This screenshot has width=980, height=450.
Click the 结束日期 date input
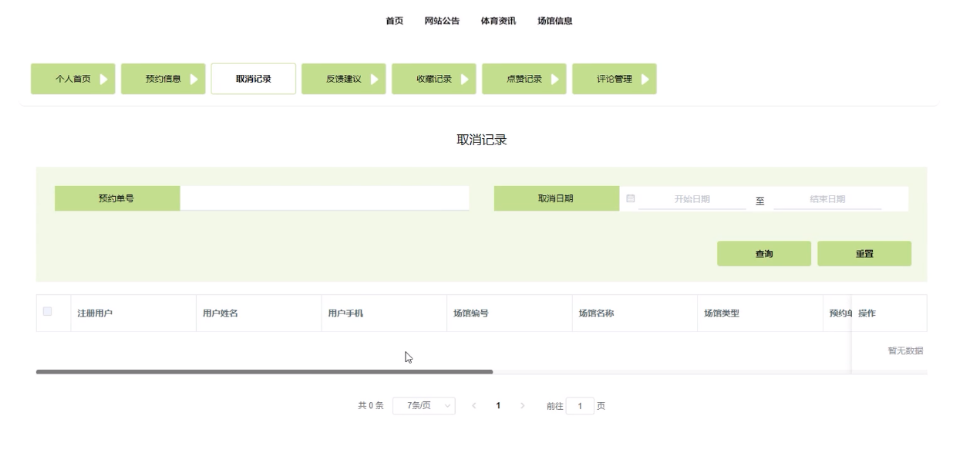tap(827, 199)
